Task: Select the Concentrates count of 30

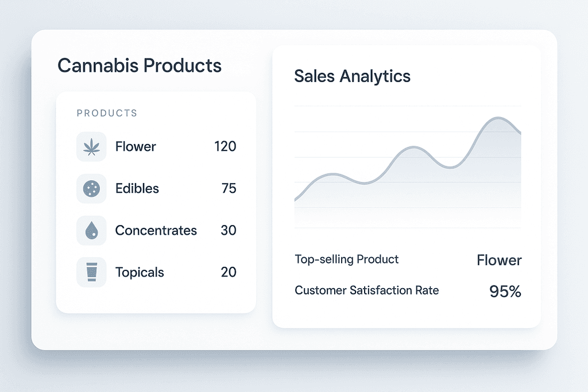Action: tap(229, 231)
